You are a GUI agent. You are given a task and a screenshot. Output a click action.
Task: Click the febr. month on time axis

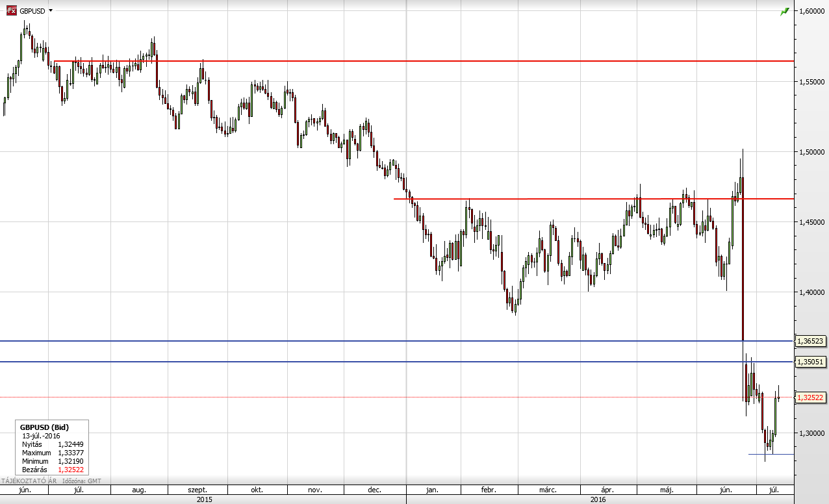pyautogui.click(x=489, y=490)
